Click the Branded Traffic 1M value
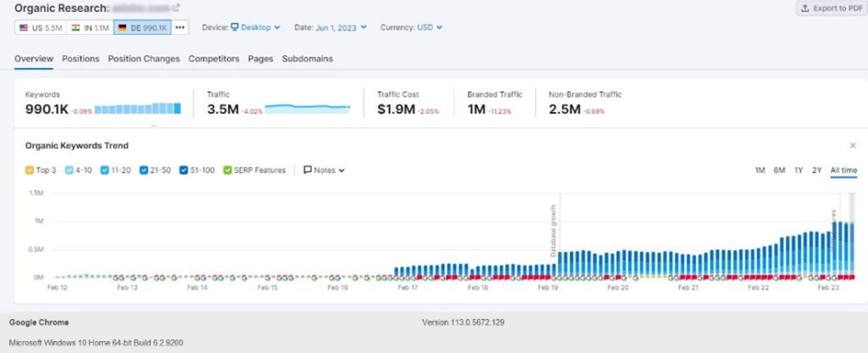The image size is (868, 353). [x=476, y=109]
